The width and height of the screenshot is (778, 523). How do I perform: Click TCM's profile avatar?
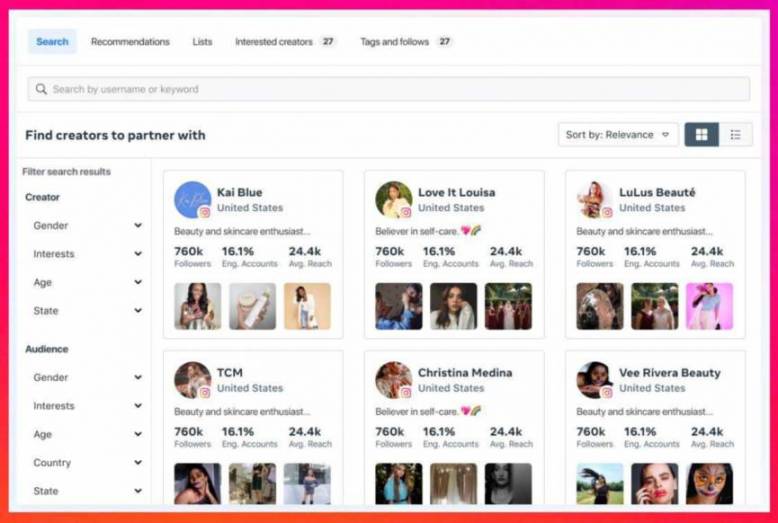192,380
